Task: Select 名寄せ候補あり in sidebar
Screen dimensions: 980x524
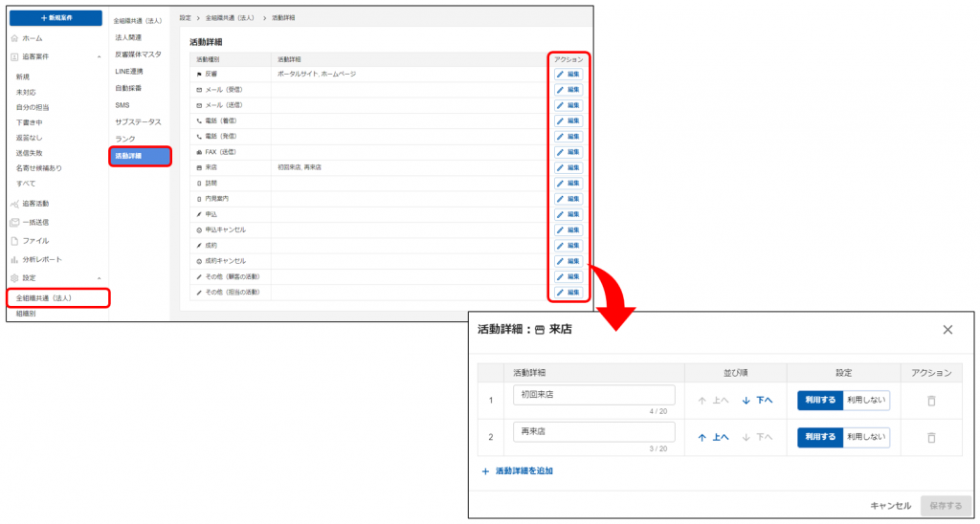Action: pyautogui.click(x=38, y=168)
